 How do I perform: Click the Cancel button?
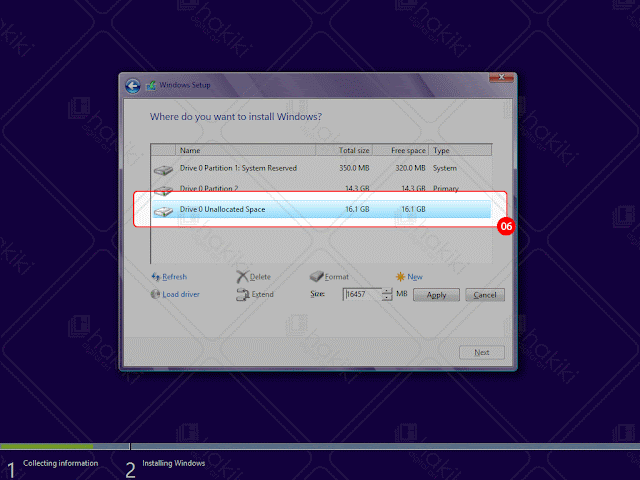(485, 295)
